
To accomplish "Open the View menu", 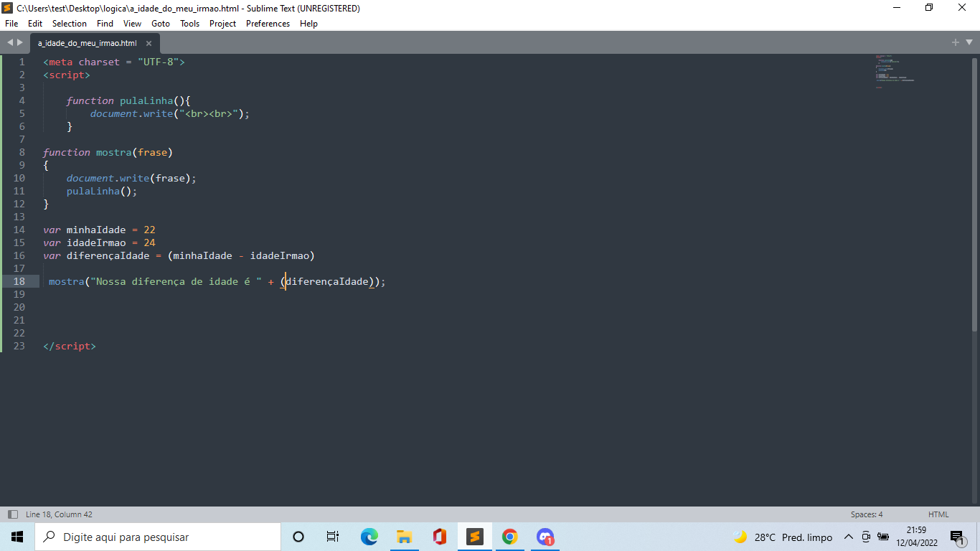I will point(133,24).
